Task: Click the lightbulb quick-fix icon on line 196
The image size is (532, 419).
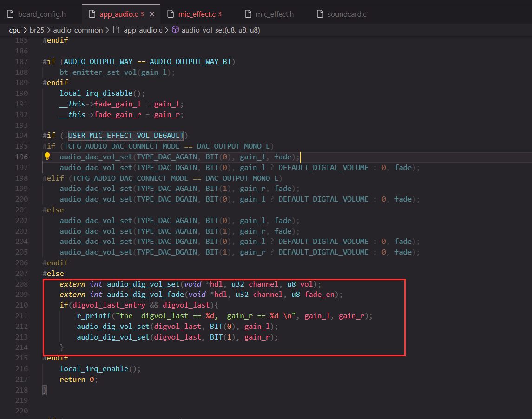Action: point(47,157)
